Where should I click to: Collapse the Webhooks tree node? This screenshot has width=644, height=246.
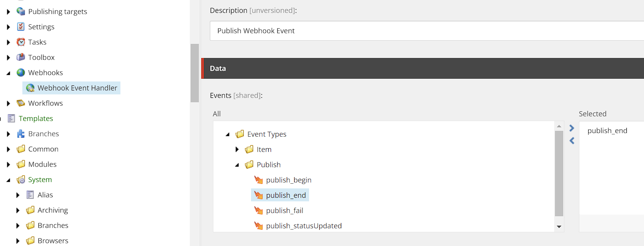click(x=8, y=73)
